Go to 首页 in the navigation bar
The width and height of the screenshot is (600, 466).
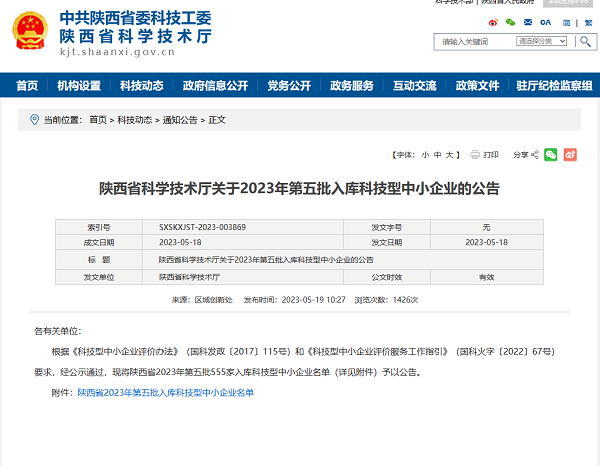(x=27, y=86)
